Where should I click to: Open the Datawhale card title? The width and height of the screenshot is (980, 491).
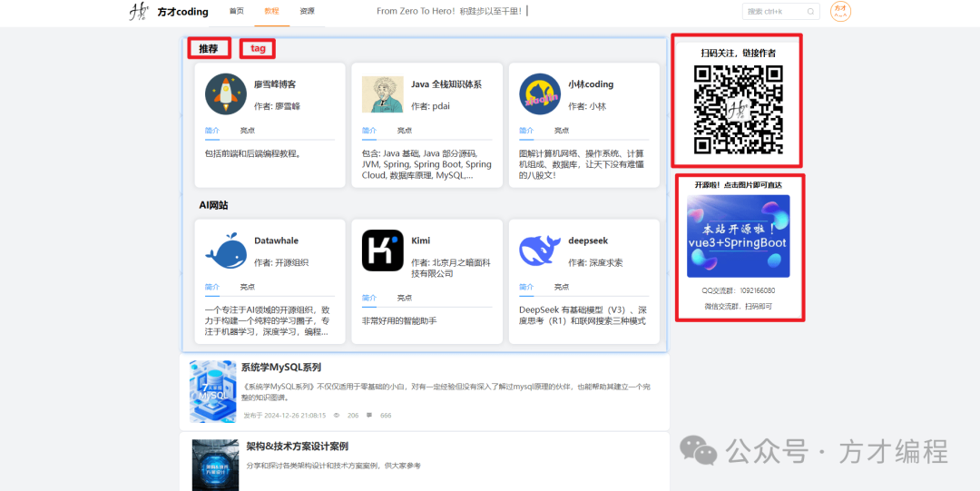pyautogui.click(x=276, y=241)
